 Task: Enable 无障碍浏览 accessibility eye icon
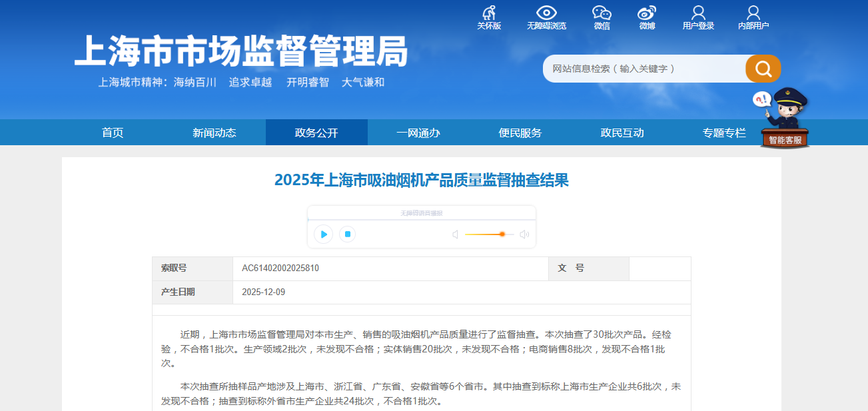546,13
